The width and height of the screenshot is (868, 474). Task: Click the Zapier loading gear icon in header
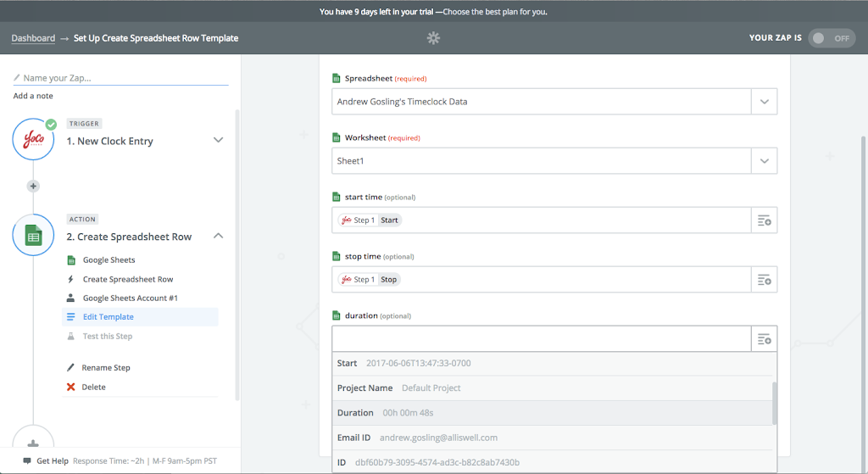pyautogui.click(x=433, y=37)
